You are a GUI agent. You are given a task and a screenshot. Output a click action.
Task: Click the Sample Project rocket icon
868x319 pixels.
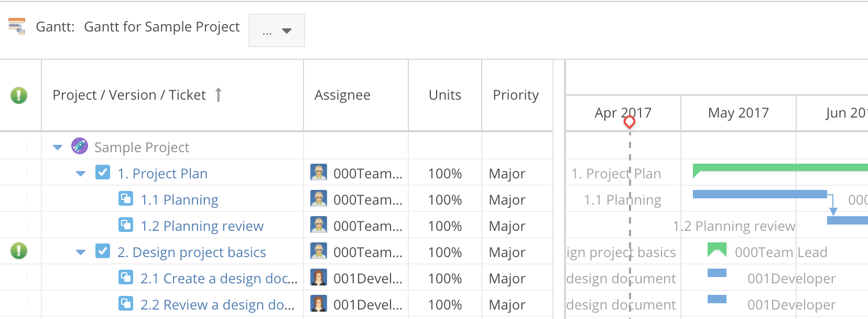[80, 146]
